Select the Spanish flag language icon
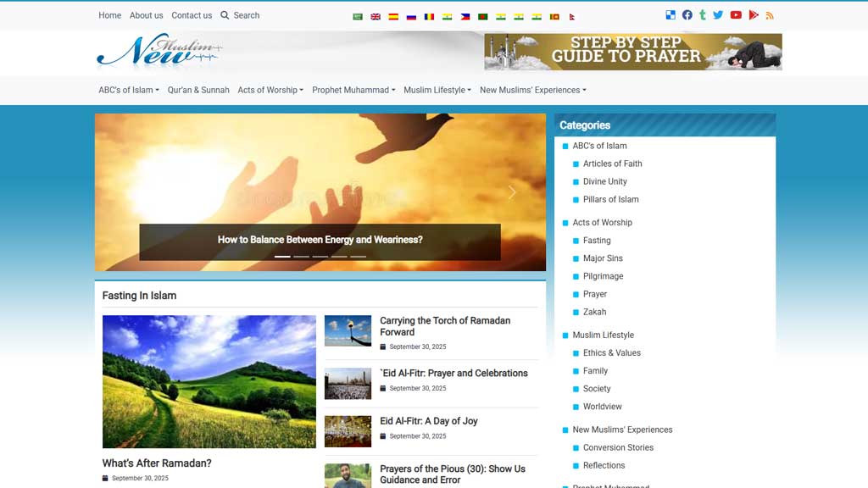The image size is (868, 488). [393, 16]
